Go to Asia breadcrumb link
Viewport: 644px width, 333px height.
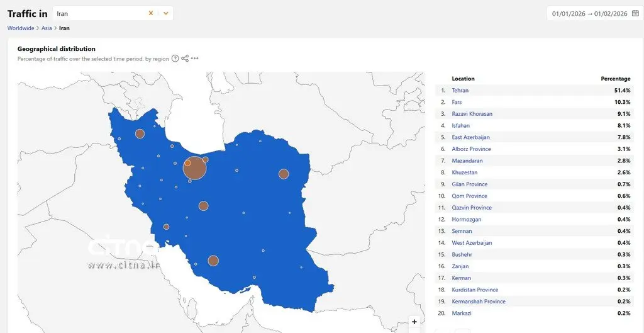47,28
